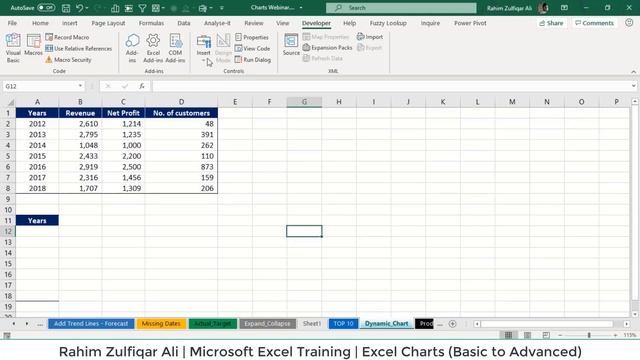Viewport: 640px width, 360px height.
Task: Click the vertical scrollbar down arrow
Action: coord(635,314)
